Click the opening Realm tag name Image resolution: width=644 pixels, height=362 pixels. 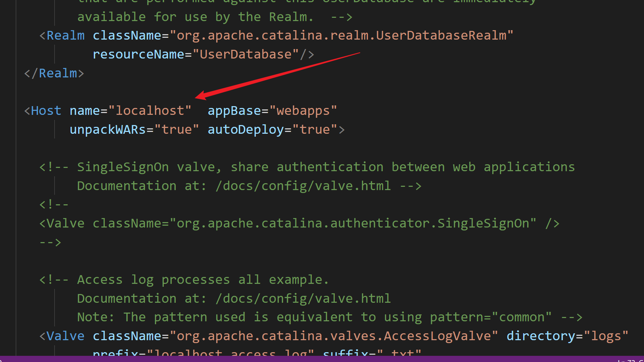tap(65, 36)
